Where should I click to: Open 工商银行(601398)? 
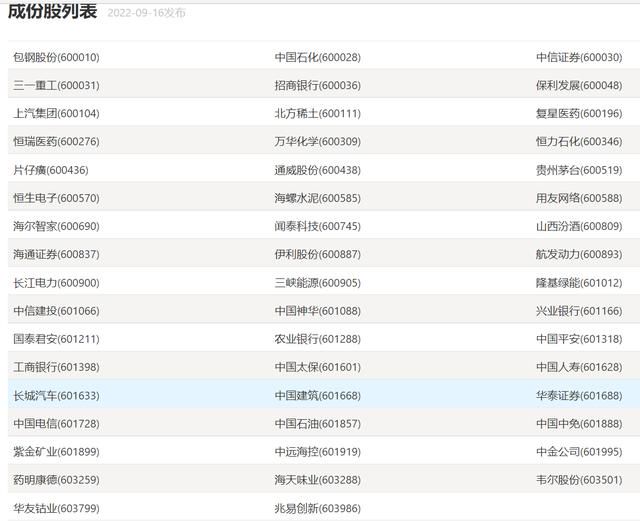click(56, 367)
